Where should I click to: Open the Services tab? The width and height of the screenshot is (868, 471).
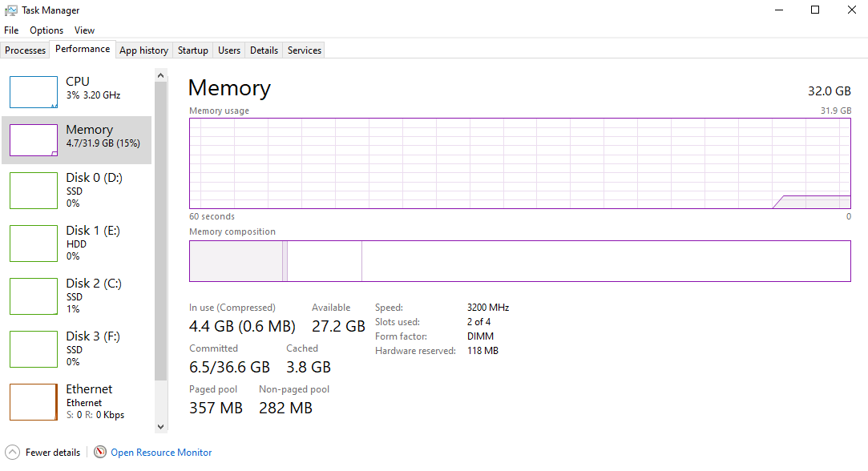click(x=305, y=50)
